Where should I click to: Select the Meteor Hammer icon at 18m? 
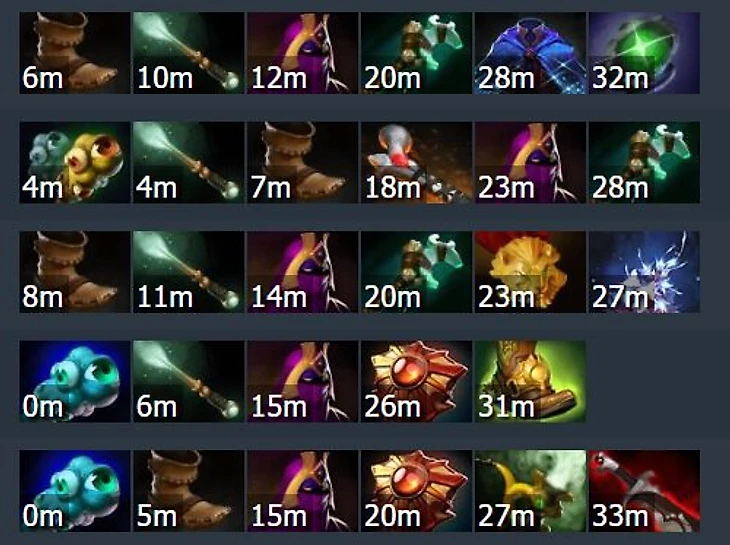pyautogui.click(x=416, y=162)
